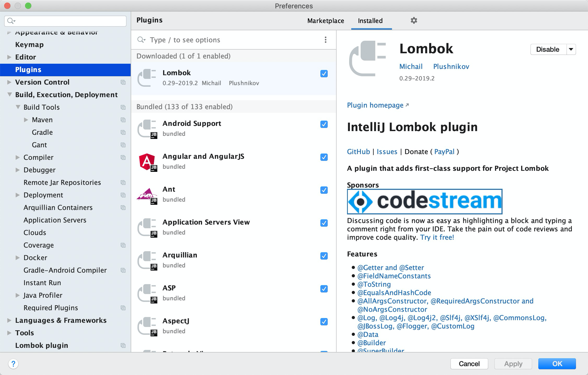Click project-level icon next to Required Plugins
Viewport: 588px width, 375px height.
123,308
